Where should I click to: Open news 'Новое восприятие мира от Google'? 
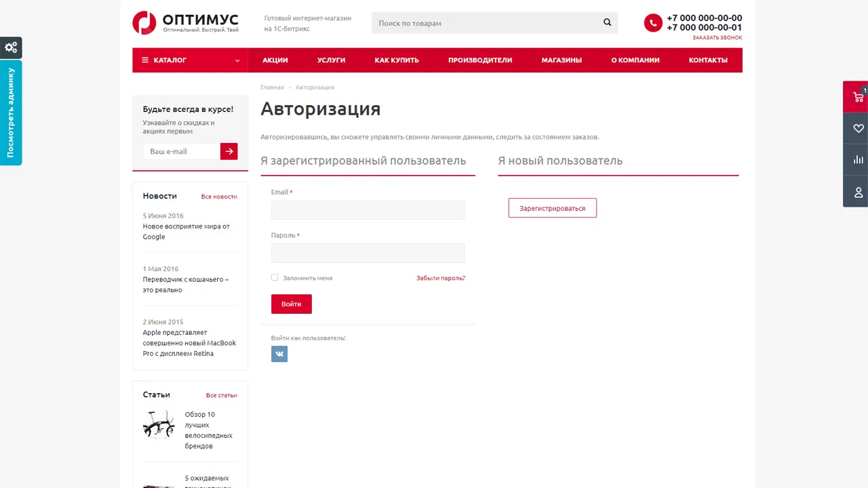coord(186,231)
